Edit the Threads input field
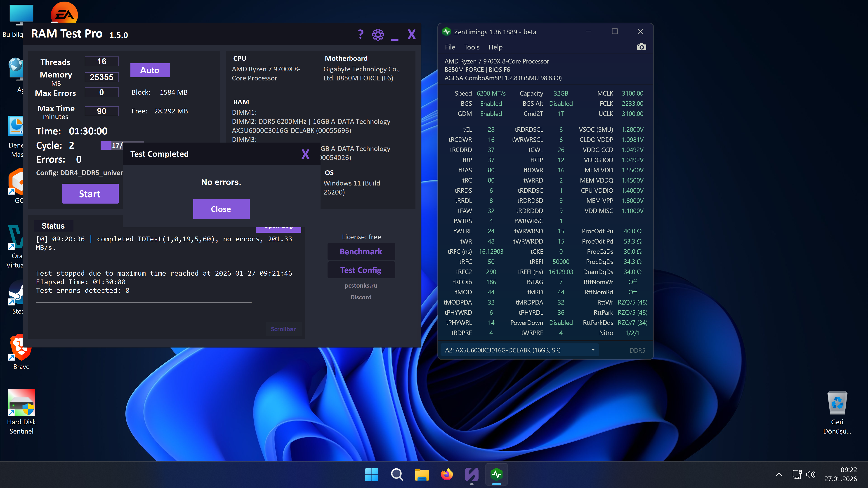The height and width of the screenshot is (488, 868). pos(101,61)
